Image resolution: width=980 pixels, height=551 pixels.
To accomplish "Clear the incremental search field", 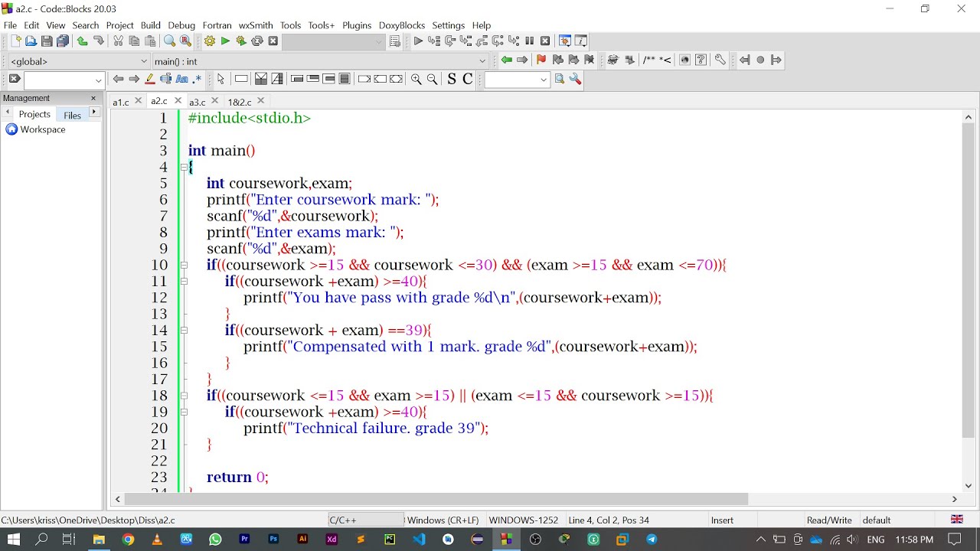I will (14, 79).
